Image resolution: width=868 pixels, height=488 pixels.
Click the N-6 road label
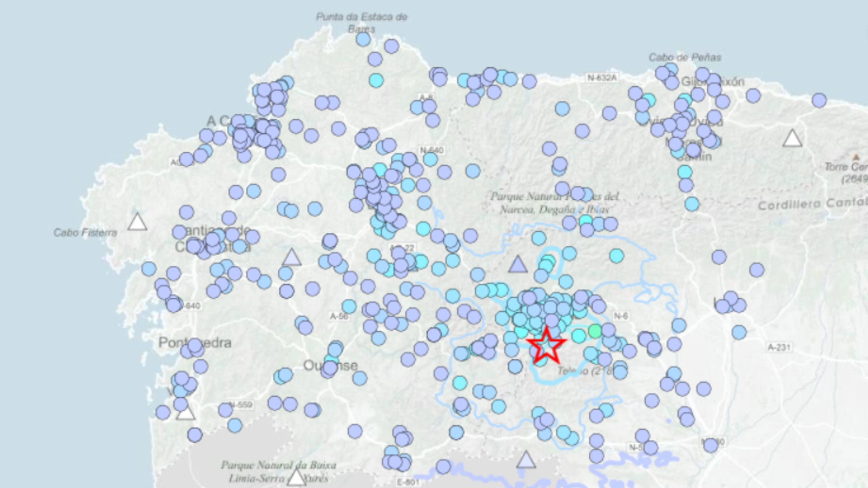tap(621, 316)
